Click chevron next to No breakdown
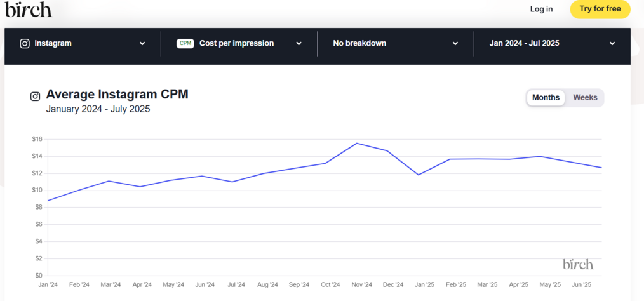 (x=455, y=44)
